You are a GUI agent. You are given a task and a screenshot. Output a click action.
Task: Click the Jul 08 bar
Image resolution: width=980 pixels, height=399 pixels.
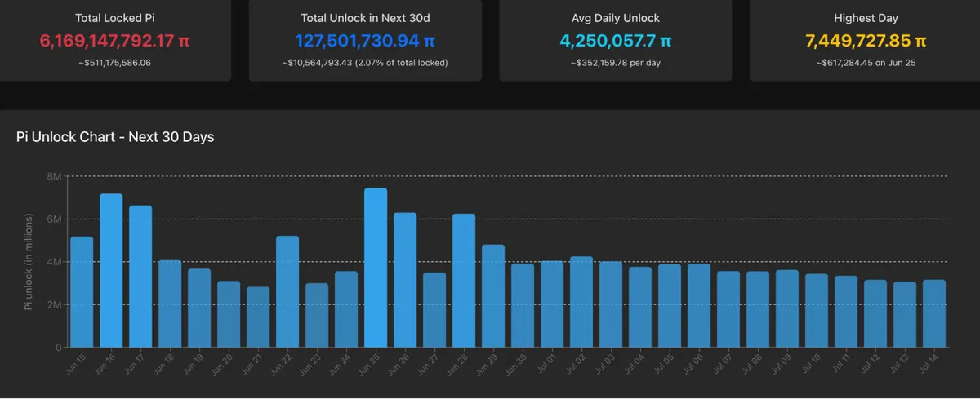click(x=758, y=309)
